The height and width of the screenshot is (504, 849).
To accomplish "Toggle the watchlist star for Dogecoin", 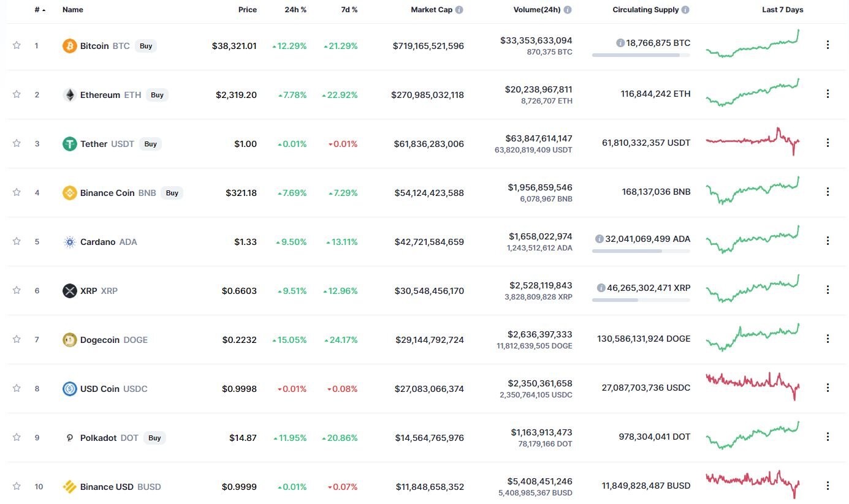I will 17,339.
